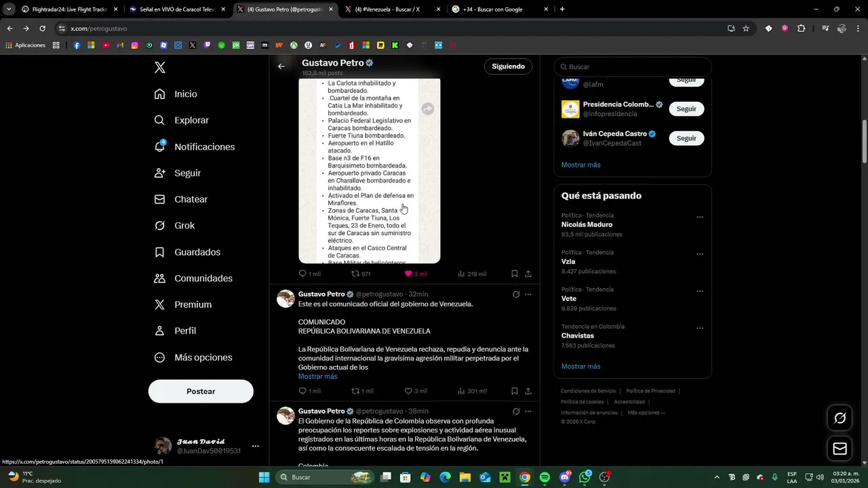Screen dimensions: 868x488
Task: Click back arrow beside Gustavo Petro
Action: coord(281,66)
